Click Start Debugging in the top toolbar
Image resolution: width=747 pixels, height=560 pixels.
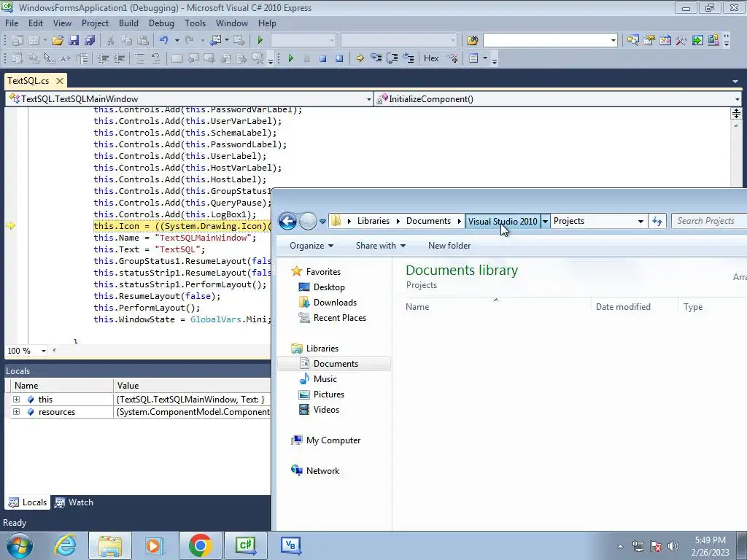click(x=260, y=41)
